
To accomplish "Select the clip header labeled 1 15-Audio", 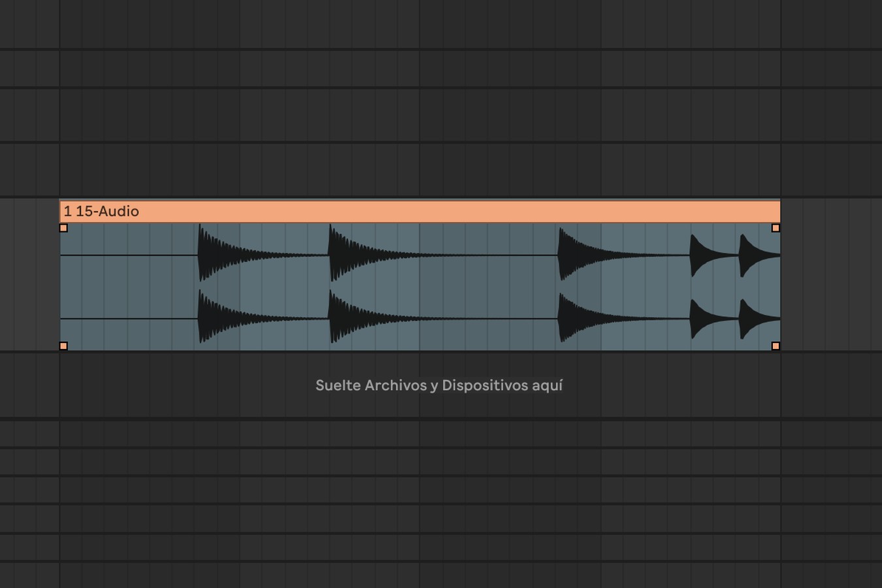I will (420, 211).
